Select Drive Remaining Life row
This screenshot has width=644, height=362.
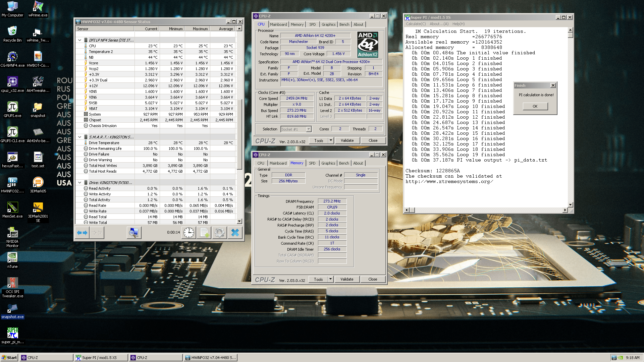155,148
